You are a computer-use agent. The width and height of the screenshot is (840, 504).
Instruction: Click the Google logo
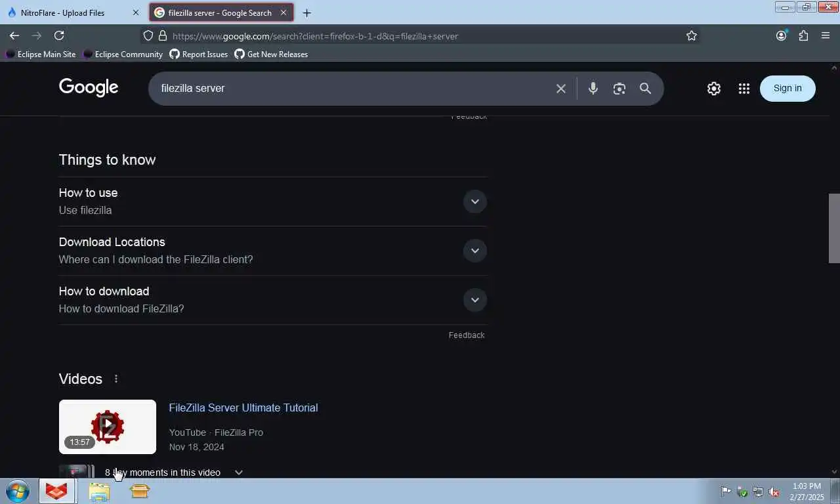(89, 87)
